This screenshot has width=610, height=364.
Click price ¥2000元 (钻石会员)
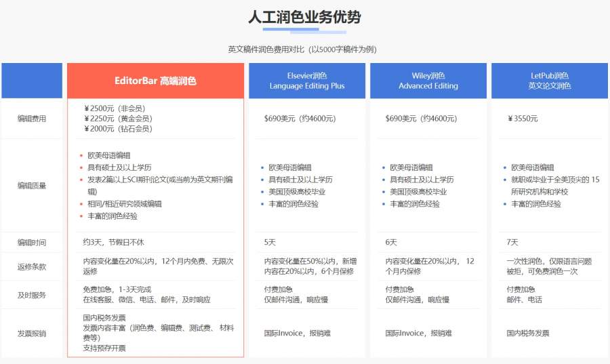click(118, 129)
